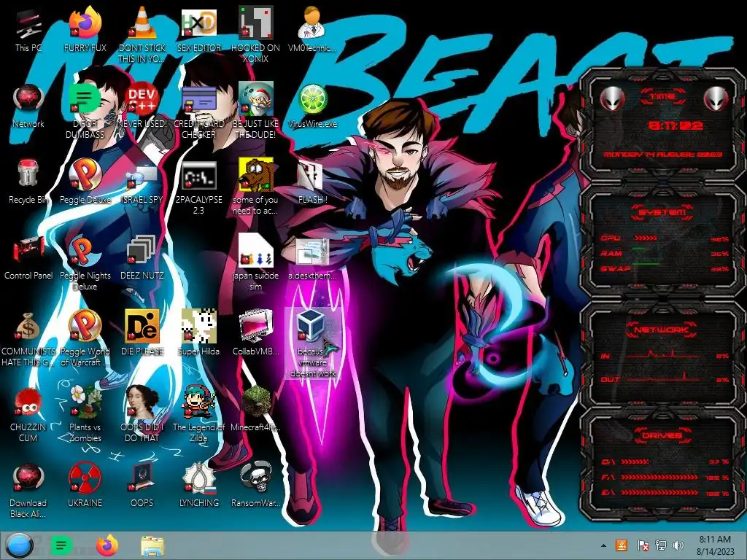This screenshot has width=747, height=560.
Task: Launch the Super Hilda game icon
Action: pyautogui.click(x=198, y=326)
